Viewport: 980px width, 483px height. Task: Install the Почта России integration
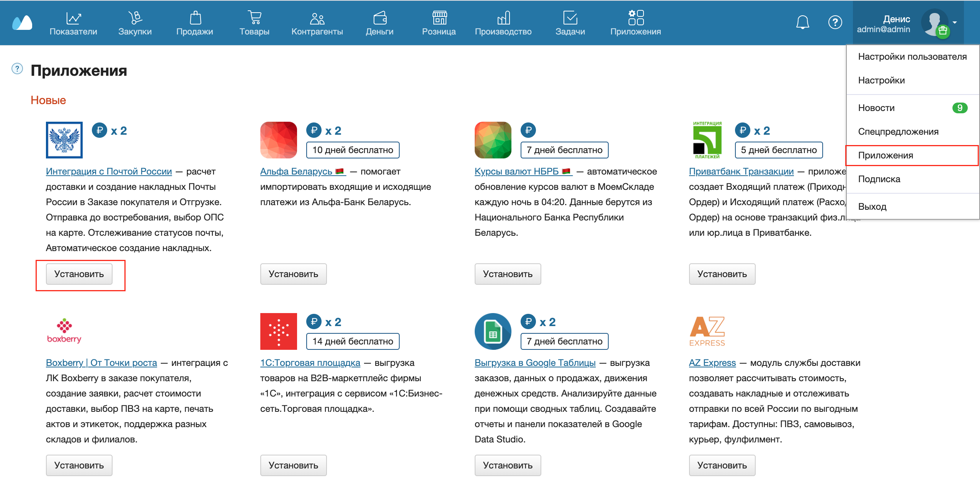(x=79, y=274)
